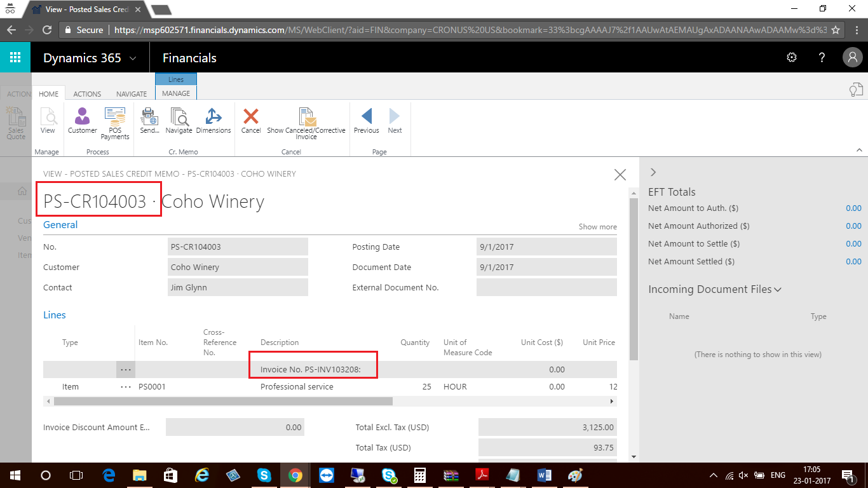Open row menu for PS0001 item line

click(x=126, y=386)
